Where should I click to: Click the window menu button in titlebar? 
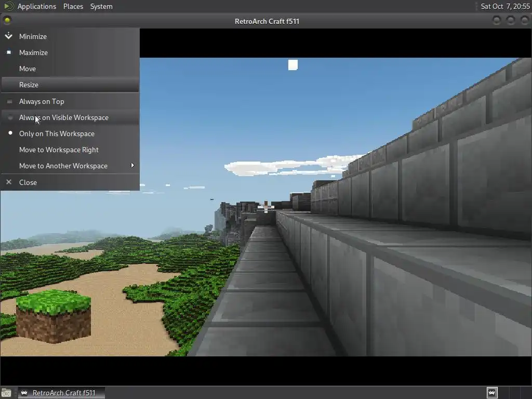pos(7,20)
